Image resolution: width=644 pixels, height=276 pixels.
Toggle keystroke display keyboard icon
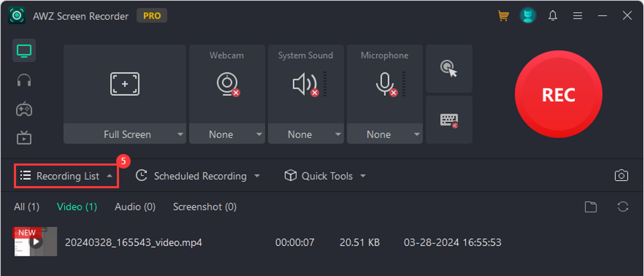click(449, 120)
